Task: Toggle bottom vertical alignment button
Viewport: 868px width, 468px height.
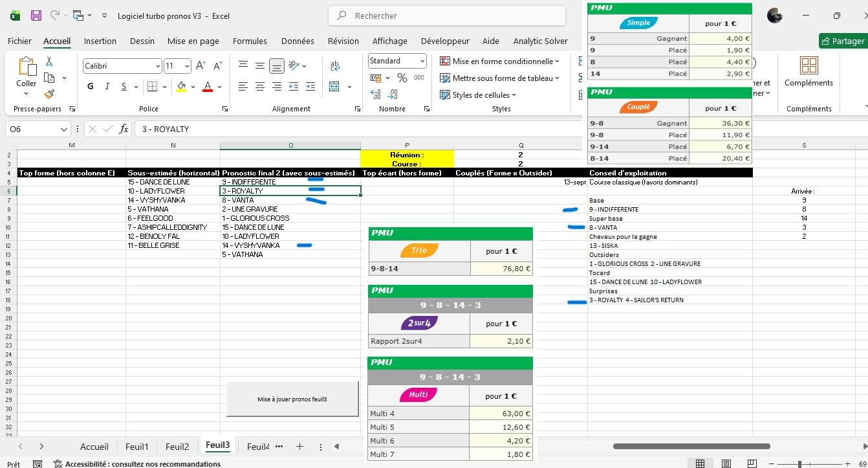Action: (277, 65)
